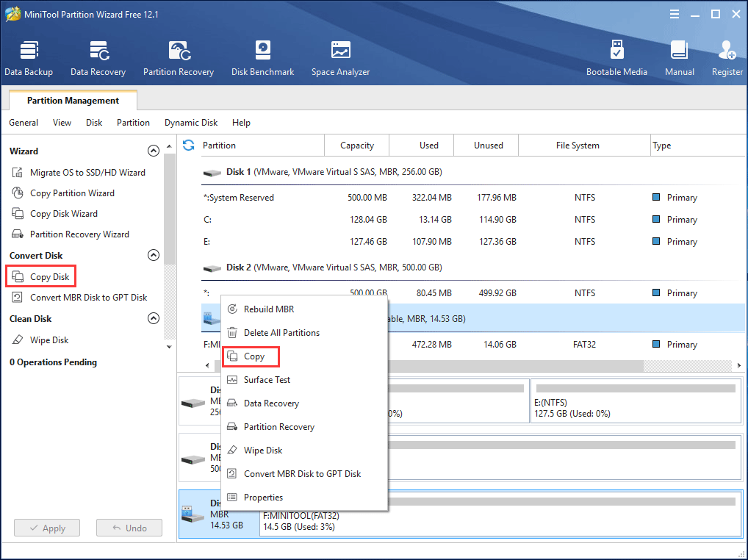748x560 pixels.
Task: Select Disk 2 header row
Action: click(x=472, y=267)
